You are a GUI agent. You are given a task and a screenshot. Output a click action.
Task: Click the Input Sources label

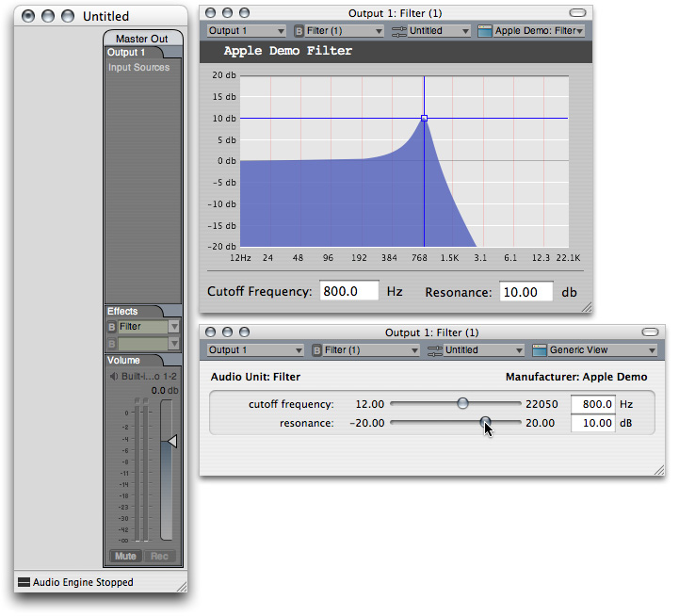click(x=138, y=68)
